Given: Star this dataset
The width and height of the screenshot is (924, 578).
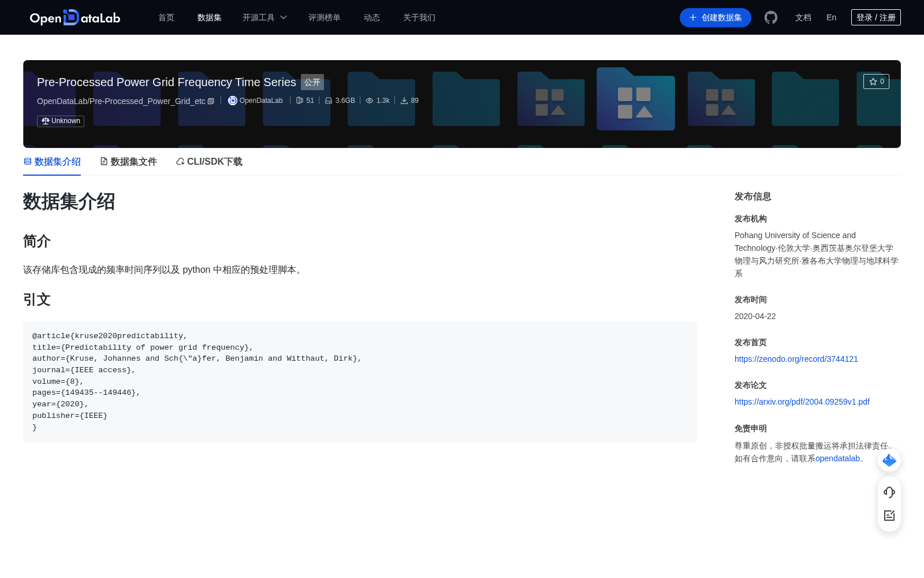Looking at the screenshot, I should (x=876, y=81).
